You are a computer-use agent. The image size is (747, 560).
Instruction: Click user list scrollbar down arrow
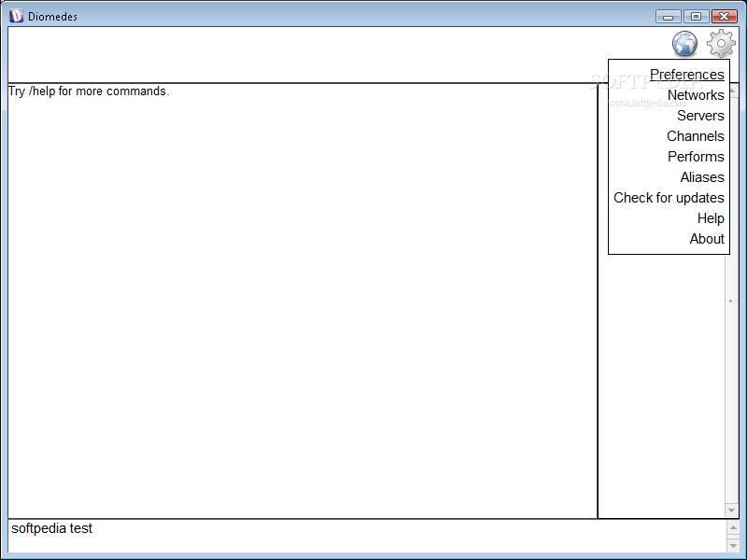point(731,511)
